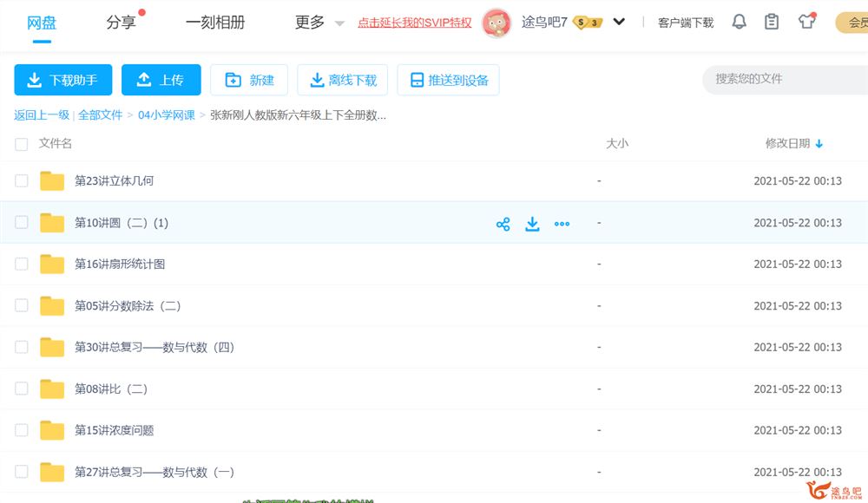Tick the select-all files checkbox
This screenshot has height=503, width=868.
point(21,145)
